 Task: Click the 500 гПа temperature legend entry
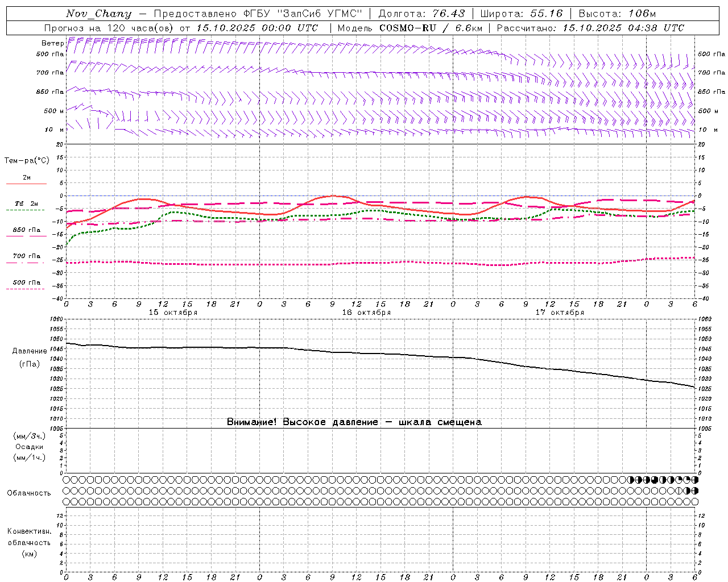click(x=26, y=284)
